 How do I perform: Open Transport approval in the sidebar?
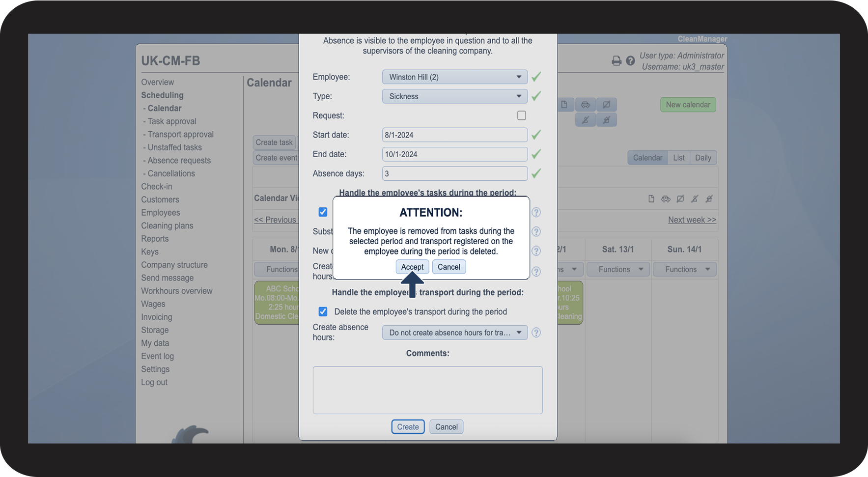[180, 134]
